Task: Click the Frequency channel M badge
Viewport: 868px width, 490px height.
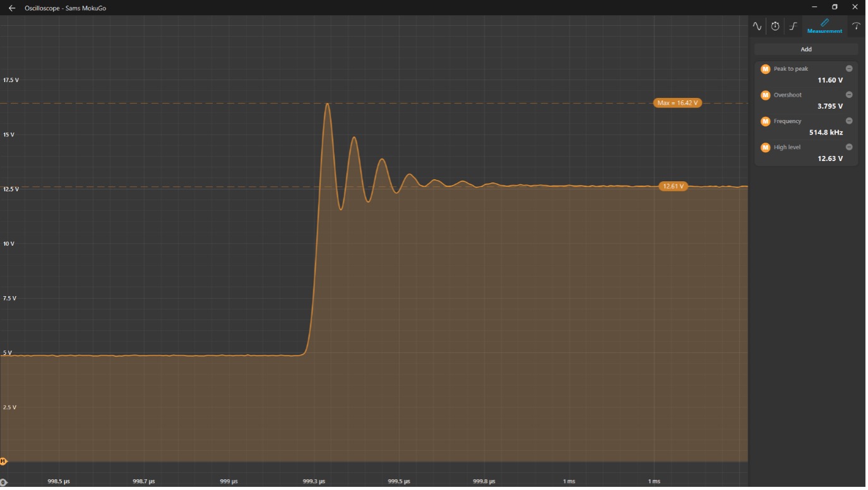Action: coord(766,121)
